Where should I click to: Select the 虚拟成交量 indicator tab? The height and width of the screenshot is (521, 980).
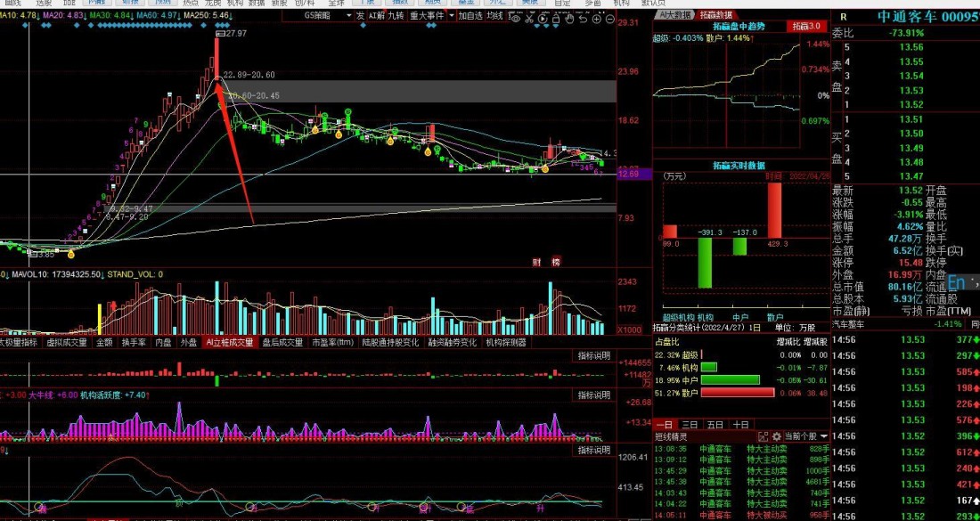pos(66,342)
